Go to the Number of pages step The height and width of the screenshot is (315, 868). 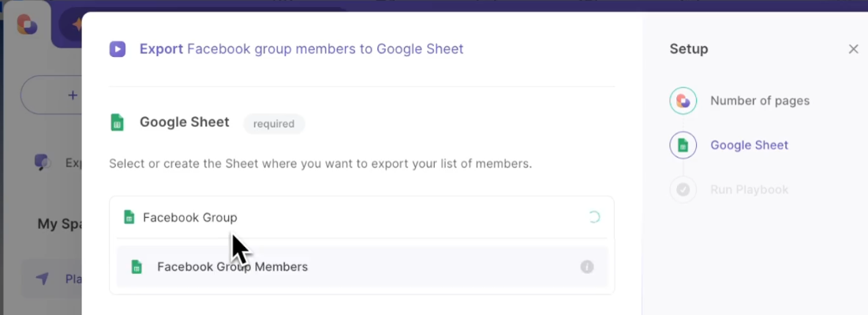(760, 101)
